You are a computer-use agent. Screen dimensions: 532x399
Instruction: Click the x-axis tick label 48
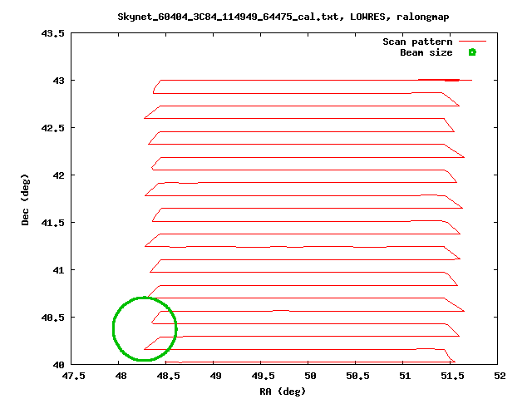[x=121, y=376]
